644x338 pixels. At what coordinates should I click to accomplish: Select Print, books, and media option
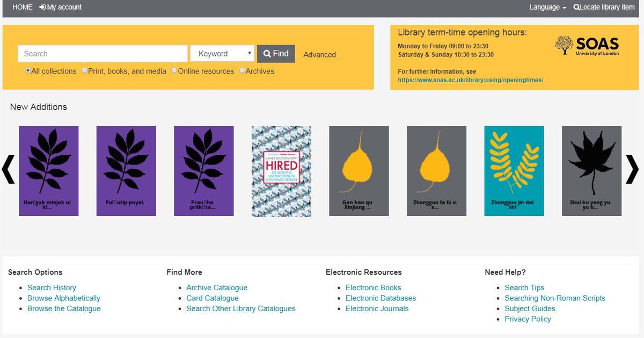[85, 70]
